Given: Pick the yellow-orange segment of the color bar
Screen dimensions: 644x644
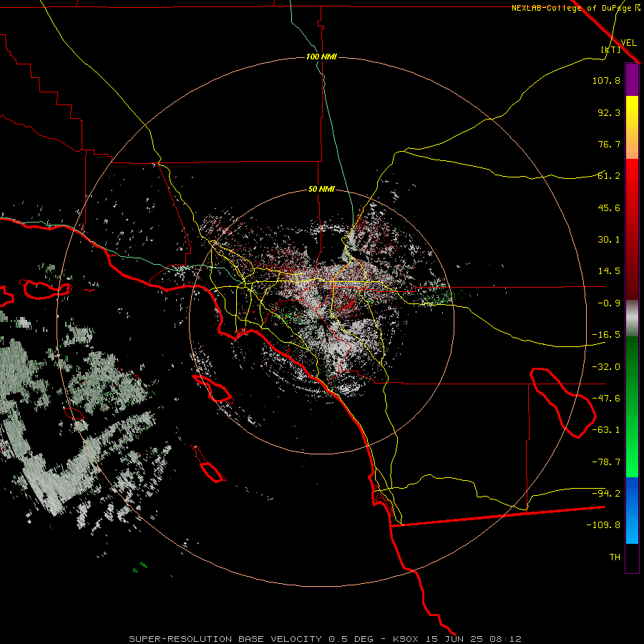Looking at the screenshot, I should click(632, 127).
